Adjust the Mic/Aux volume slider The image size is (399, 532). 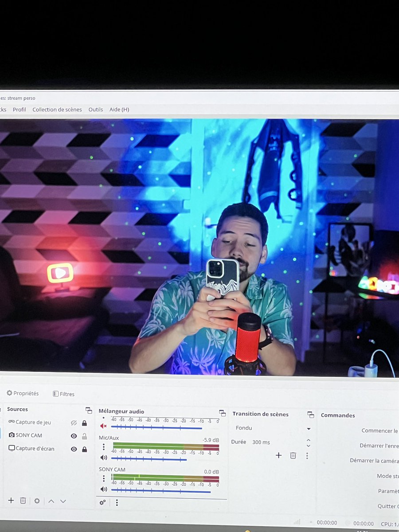pyautogui.click(x=149, y=459)
